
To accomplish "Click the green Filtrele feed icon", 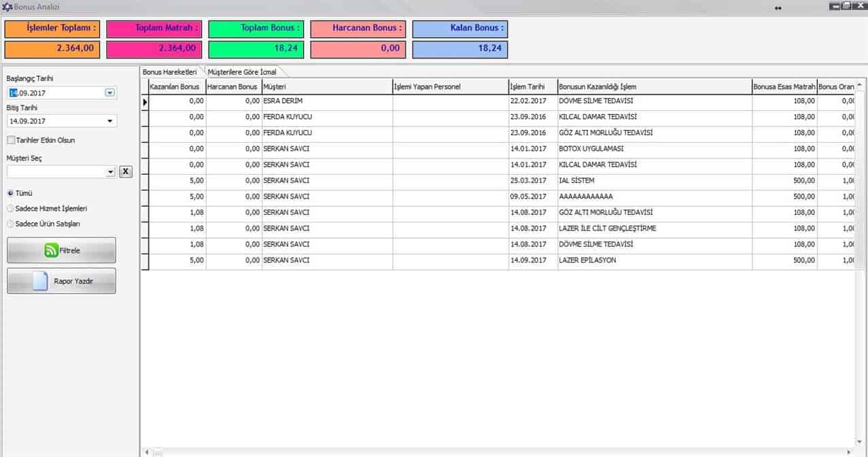I will pyautogui.click(x=52, y=250).
